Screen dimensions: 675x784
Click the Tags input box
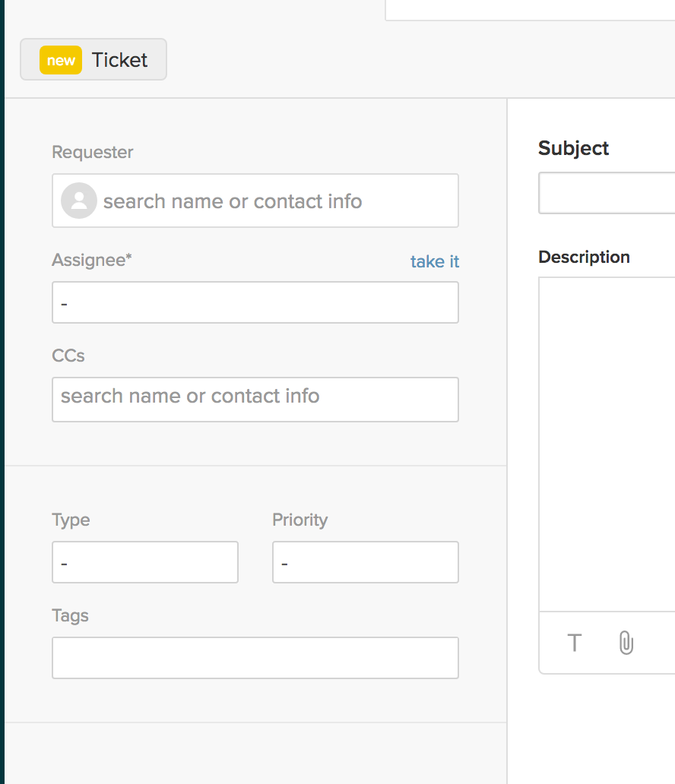pyautogui.click(x=255, y=658)
